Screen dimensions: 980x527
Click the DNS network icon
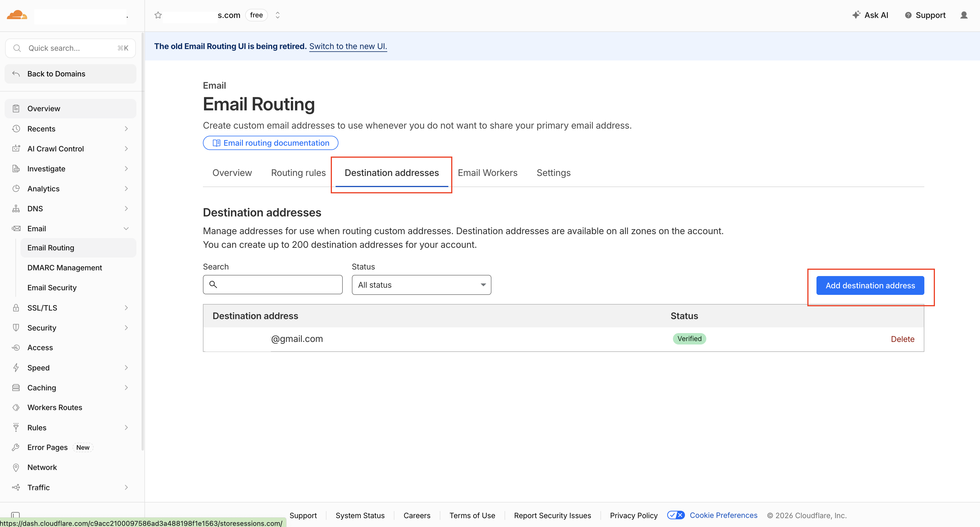tap(16, 209)
